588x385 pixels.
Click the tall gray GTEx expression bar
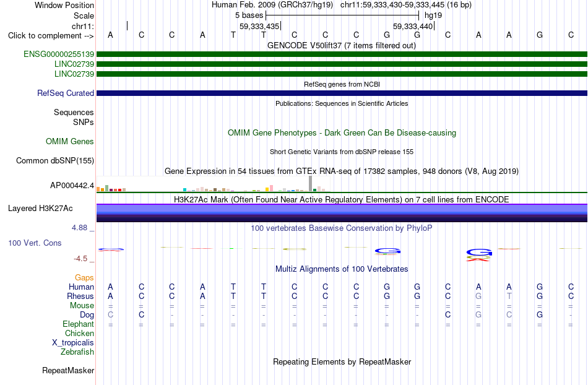click(x=311, y=184)
